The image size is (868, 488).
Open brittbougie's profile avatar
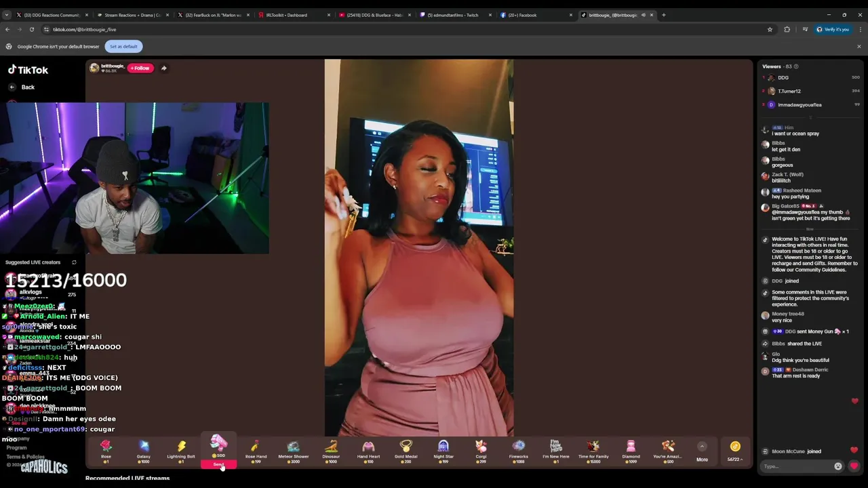[x=94, y=68]
